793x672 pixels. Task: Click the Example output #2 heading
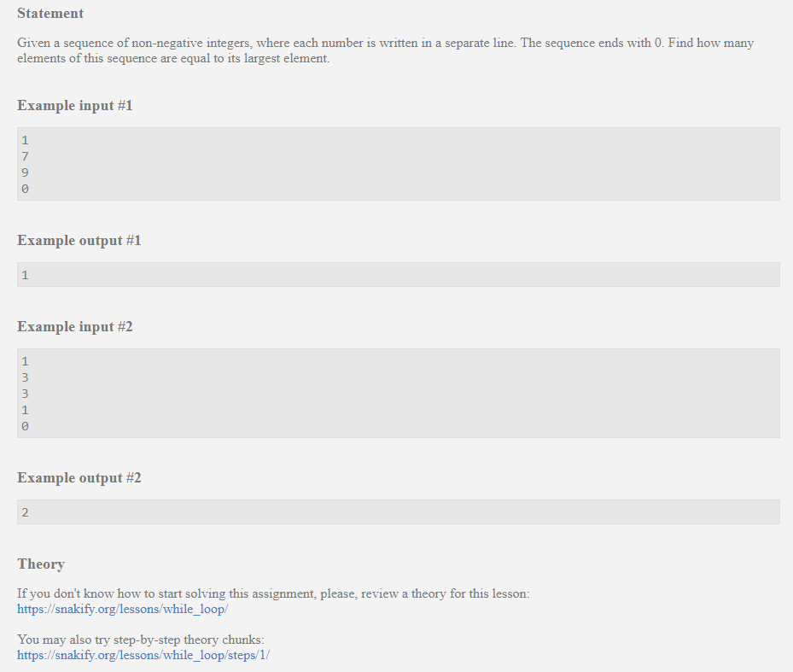point(79,478)
